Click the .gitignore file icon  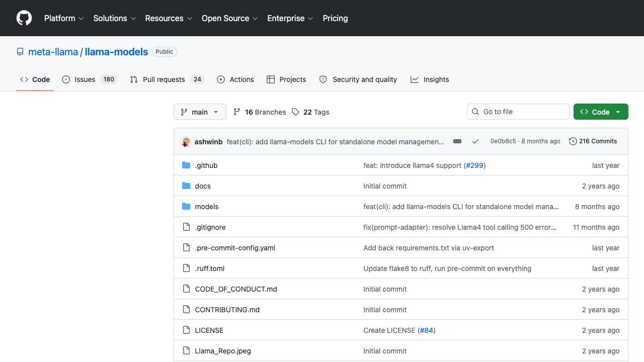click(x=186, y=227)
